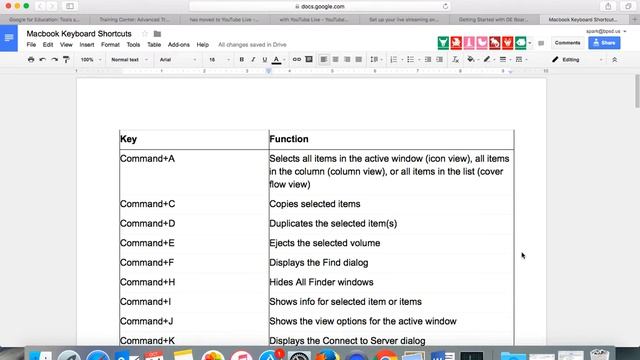
Task: Open the Table menu
Action: click(x=154, y=44)
